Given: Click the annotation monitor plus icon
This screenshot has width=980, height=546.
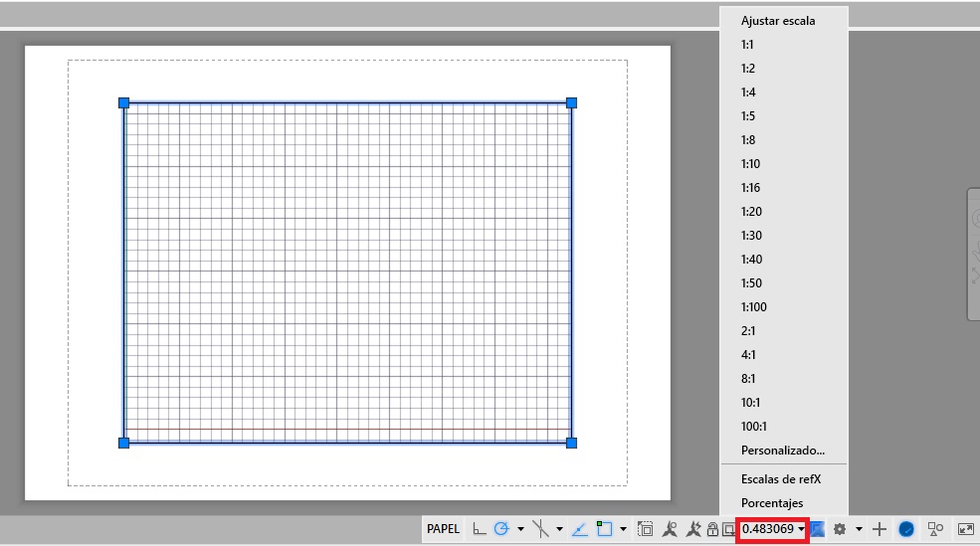Looking at the screenshot, I should coord(880,529).
